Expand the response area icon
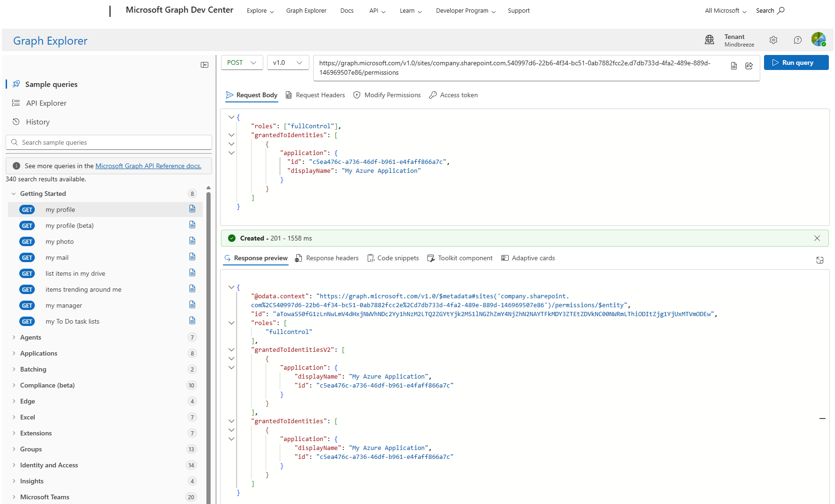This screenshot has width=835, height=504. click(819, 260)
